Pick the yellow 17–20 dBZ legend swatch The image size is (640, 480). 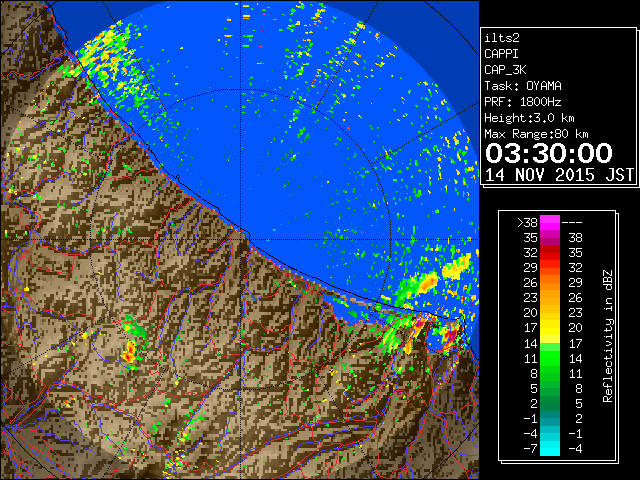tap(550, 328)
